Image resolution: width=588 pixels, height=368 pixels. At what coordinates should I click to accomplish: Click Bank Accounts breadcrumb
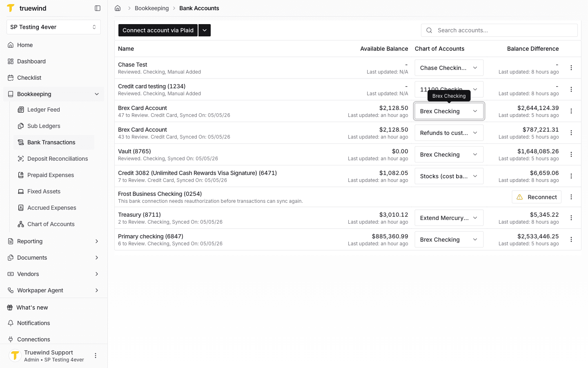point(199,8)
